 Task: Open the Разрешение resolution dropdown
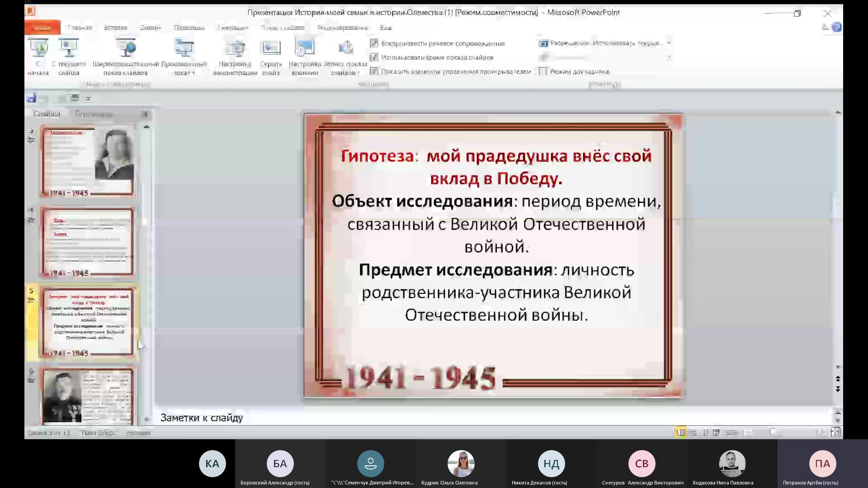click(x=668, y=43)
